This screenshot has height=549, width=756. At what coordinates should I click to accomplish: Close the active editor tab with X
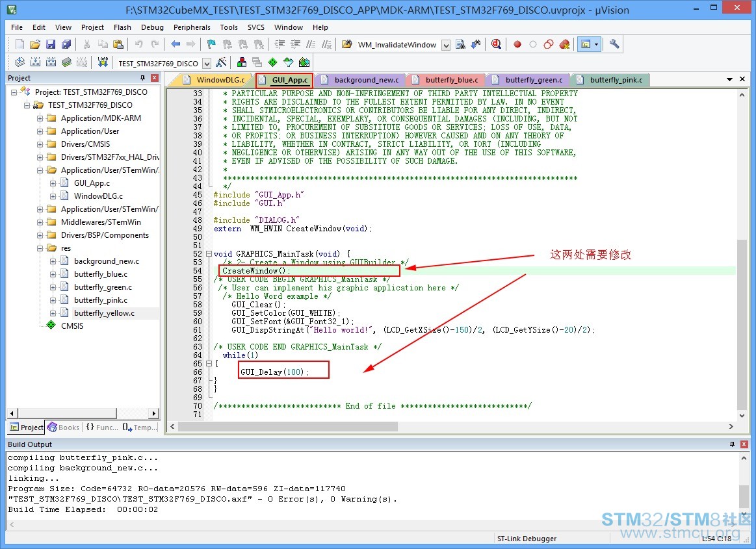coord(742,79)
